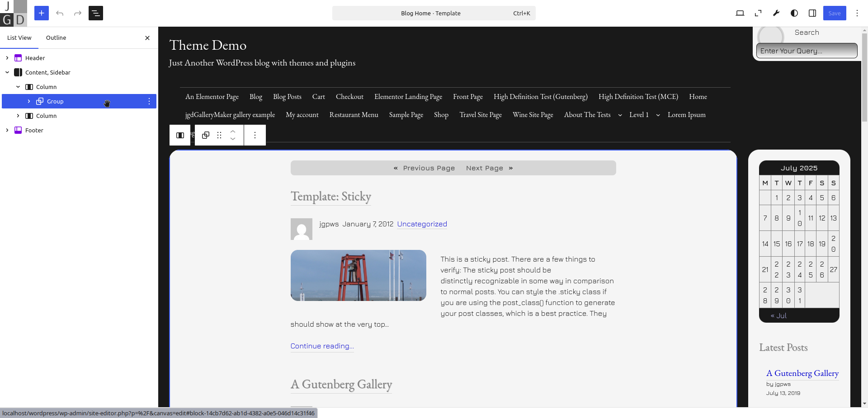Click the Redo arrow icon
The width and height of the screenshot is (868, 418).
coord(78,13)
